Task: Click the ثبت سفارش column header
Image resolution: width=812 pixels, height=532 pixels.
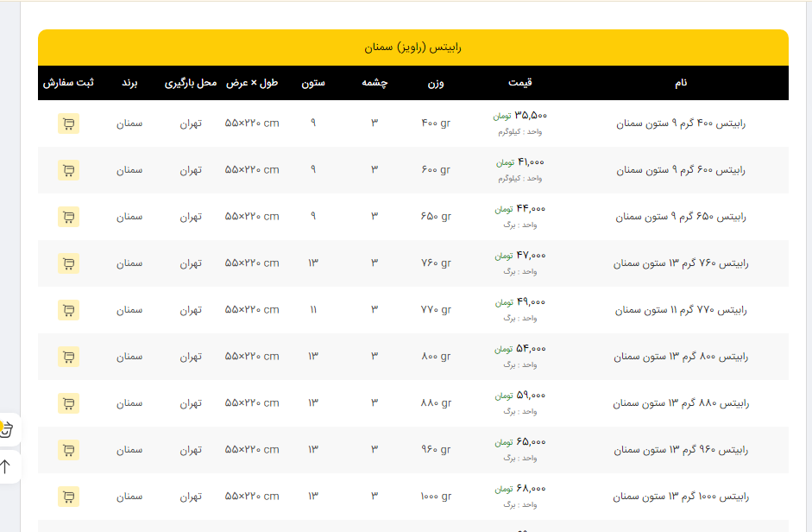Action: [x=68, y=83]
